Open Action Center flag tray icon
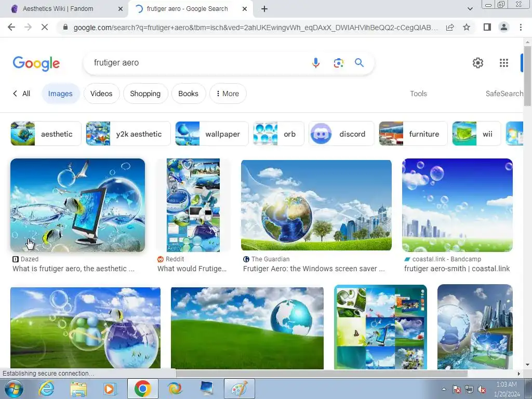The height and width of the screenshot is (399, 532). [x=457, y=389]
